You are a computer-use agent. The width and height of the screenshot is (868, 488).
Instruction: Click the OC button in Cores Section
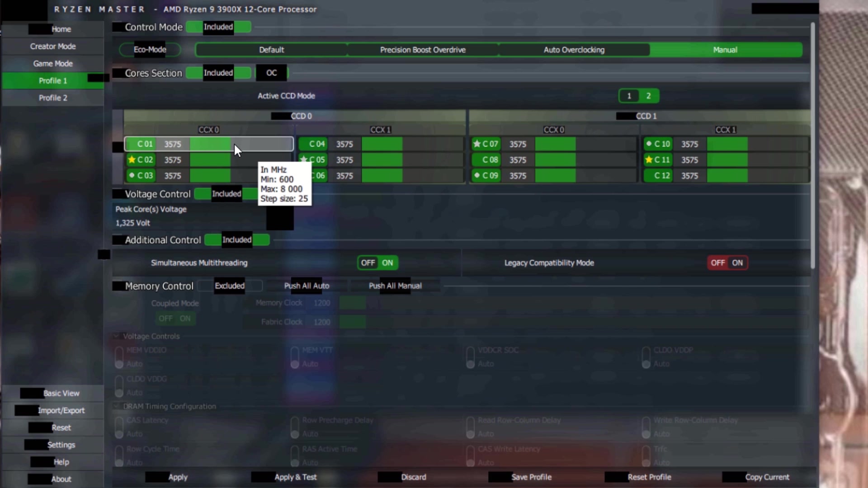pyautogui.click(x=271, y=73)
